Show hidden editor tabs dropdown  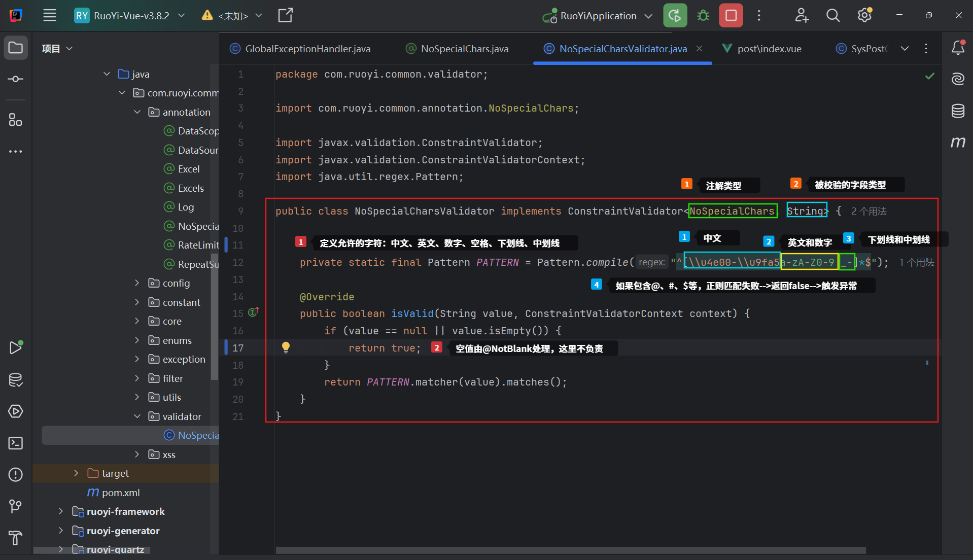click(x=905, y=48)
